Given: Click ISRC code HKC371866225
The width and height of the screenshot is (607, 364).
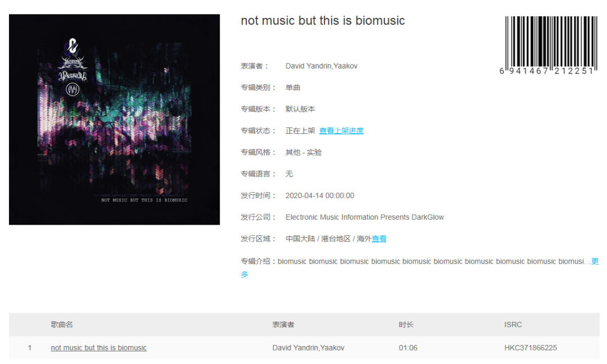Looking at the screenshot, I should coord(531,348).
